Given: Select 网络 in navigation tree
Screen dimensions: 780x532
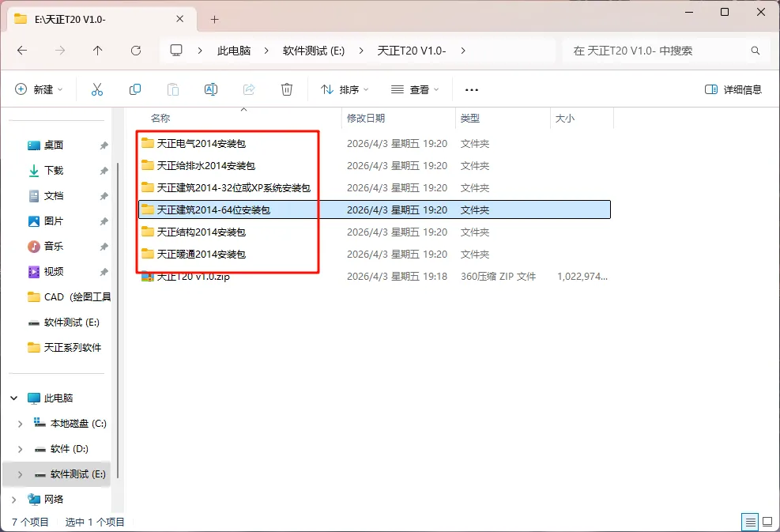Looking at the screenshot, I should (x=46, y=500).
